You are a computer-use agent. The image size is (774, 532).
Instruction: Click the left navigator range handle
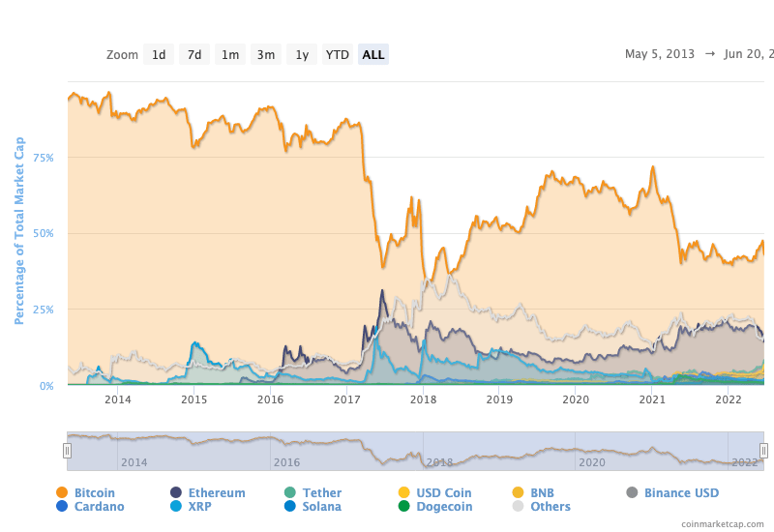coord(68,450)
